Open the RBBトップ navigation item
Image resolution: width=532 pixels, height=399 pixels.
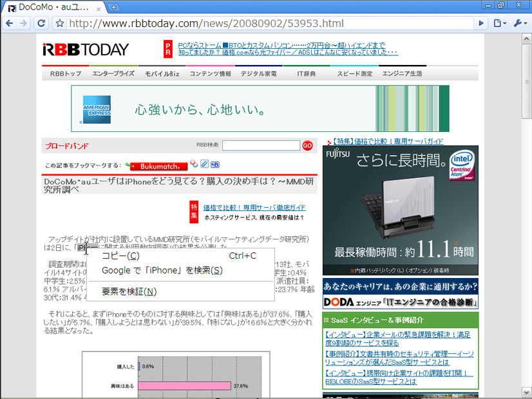(x=66, y=73)
